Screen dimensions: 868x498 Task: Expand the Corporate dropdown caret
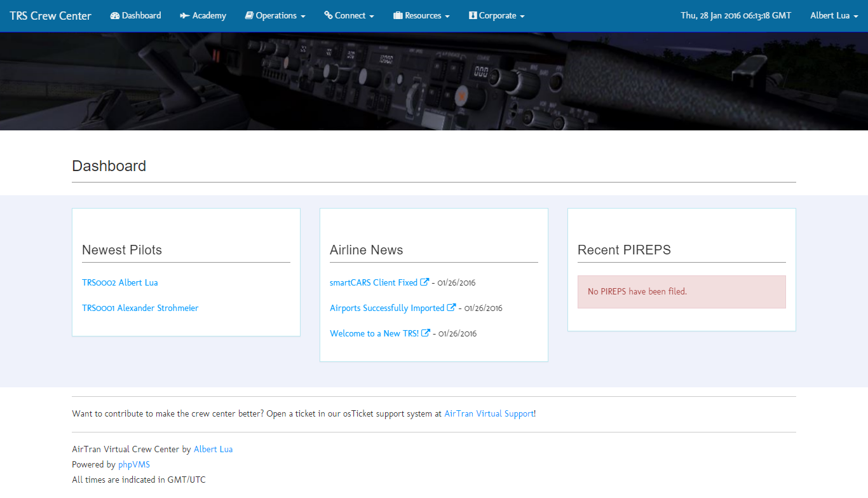pyautogui.click(x=522, y=17)
